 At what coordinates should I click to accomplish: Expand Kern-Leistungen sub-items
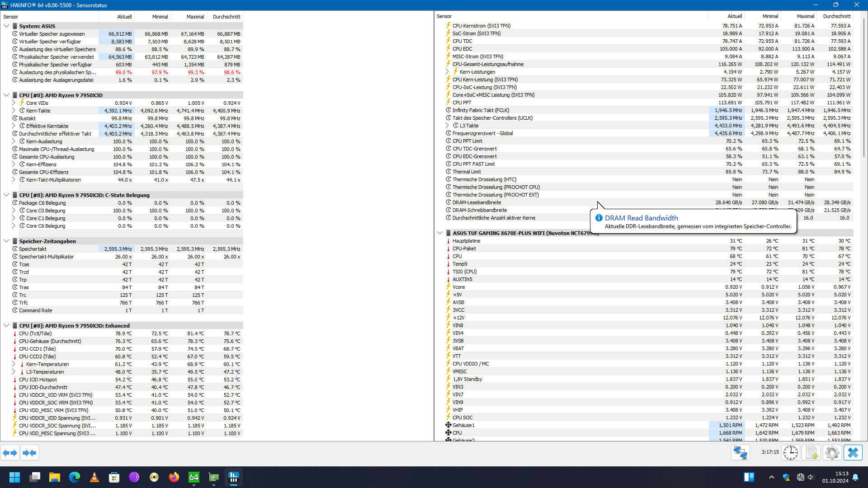pos(447,72)
